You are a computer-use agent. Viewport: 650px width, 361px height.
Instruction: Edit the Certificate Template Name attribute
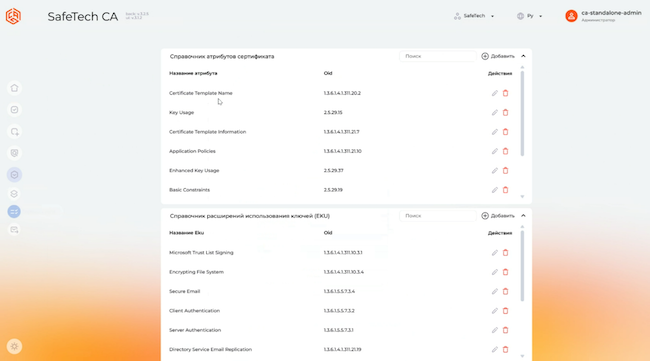point(495,93)
